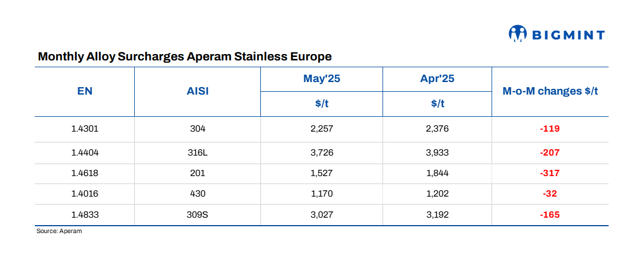Select the 316L AISI cell
The width and height of the screenshot is (644, 261).
pyautogui.click(x=198, y=152)
